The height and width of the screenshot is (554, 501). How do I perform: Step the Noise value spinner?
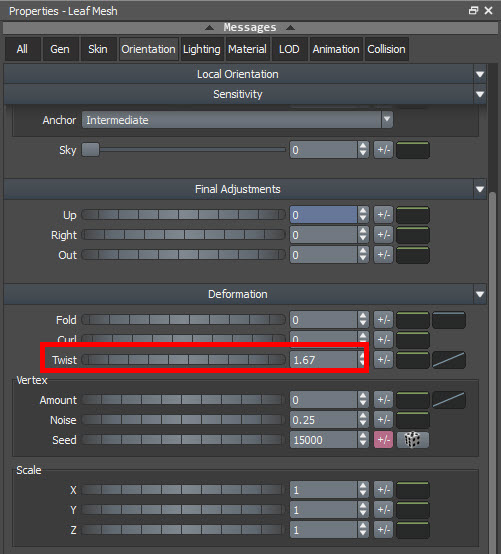click(x=363, y=420)
